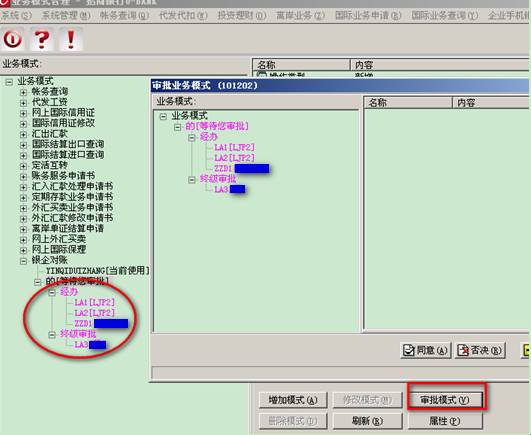Select the 网上国际保理 tree item
Viewport: 531px width, 435px height.
(59, 249)
